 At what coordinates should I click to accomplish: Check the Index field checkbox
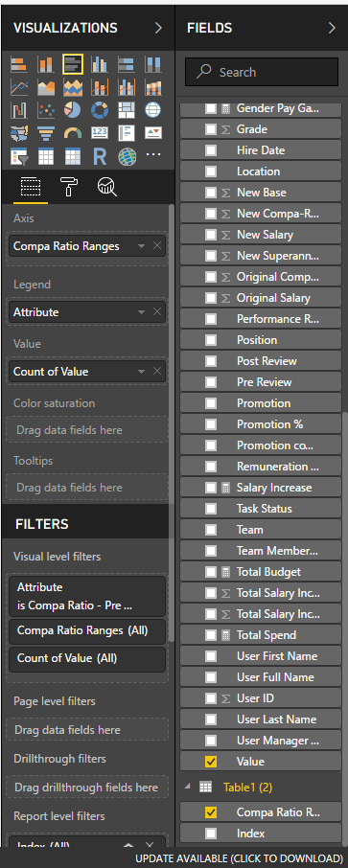pyautogui.click(x=211, y=834)
